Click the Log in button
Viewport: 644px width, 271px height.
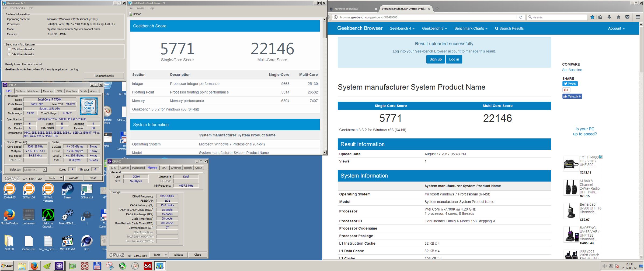click(454, 59)
